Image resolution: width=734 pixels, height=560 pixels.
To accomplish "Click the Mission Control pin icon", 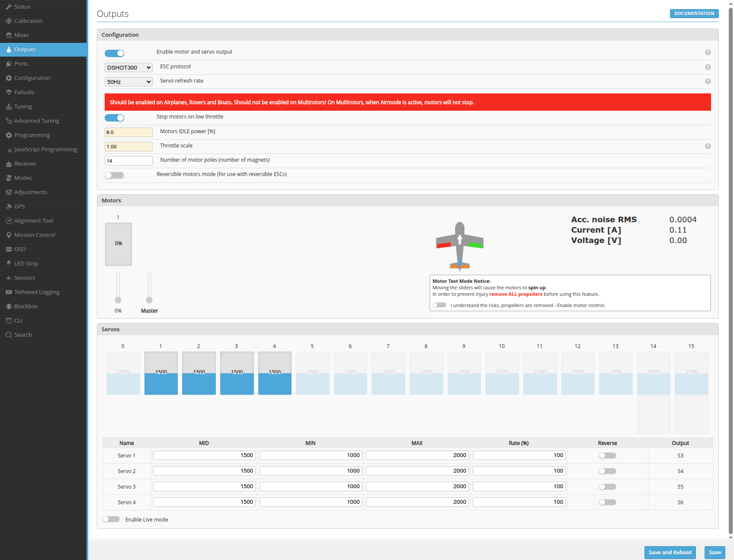I will pyautogui.click(x=9, y=235).
